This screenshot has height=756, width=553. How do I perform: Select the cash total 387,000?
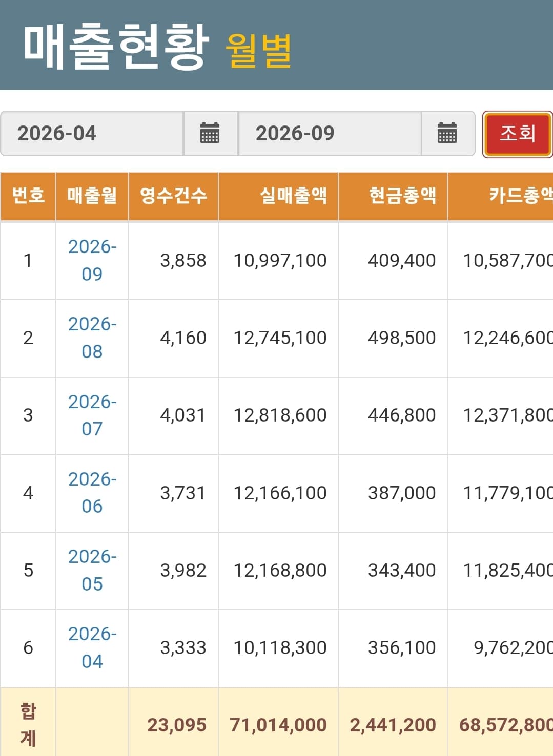402,493
